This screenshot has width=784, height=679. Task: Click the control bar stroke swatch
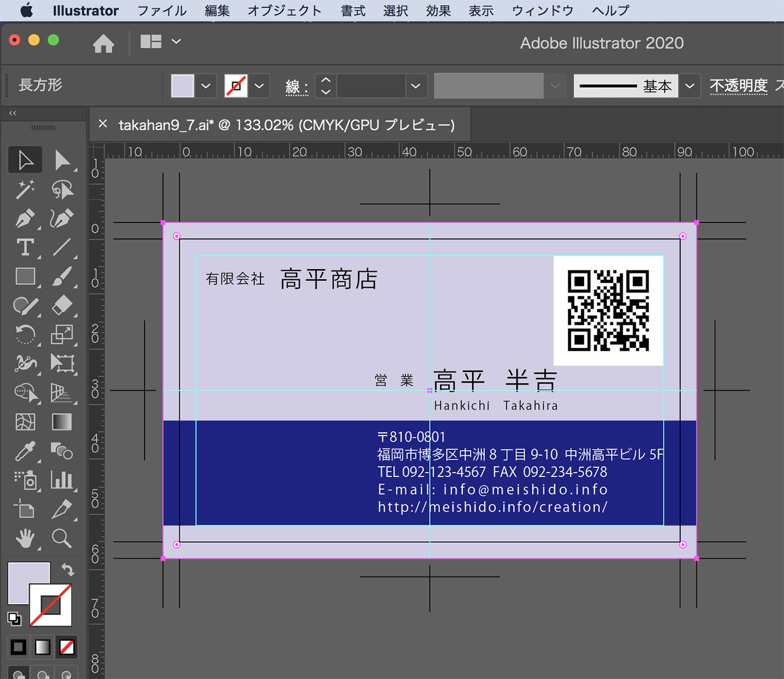click(236, 86)
